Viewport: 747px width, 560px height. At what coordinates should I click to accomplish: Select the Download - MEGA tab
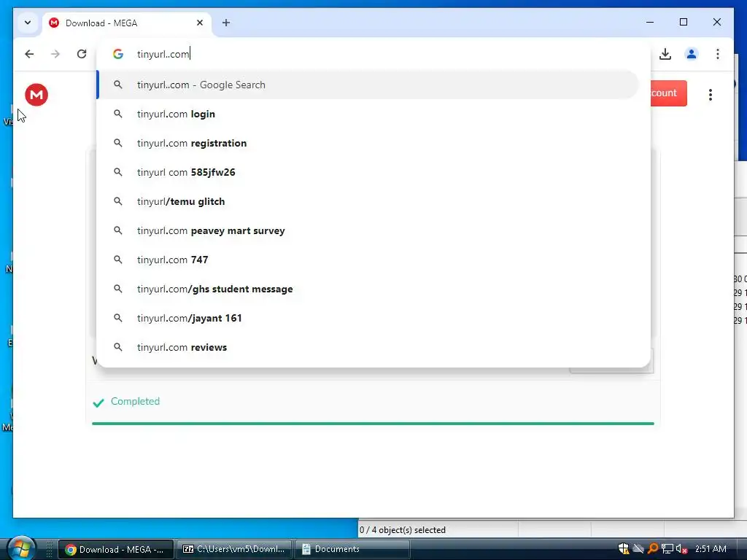tap(126, 23)
